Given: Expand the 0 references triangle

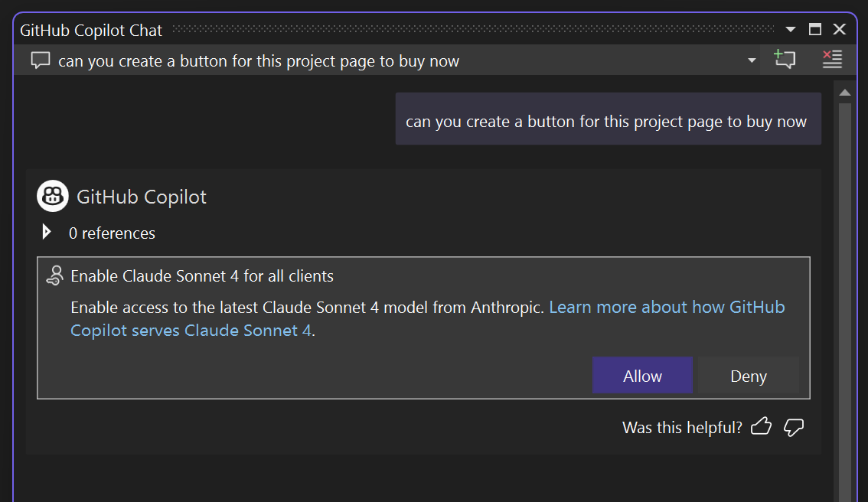Looking at the screenshot, I should click(47, 232).
